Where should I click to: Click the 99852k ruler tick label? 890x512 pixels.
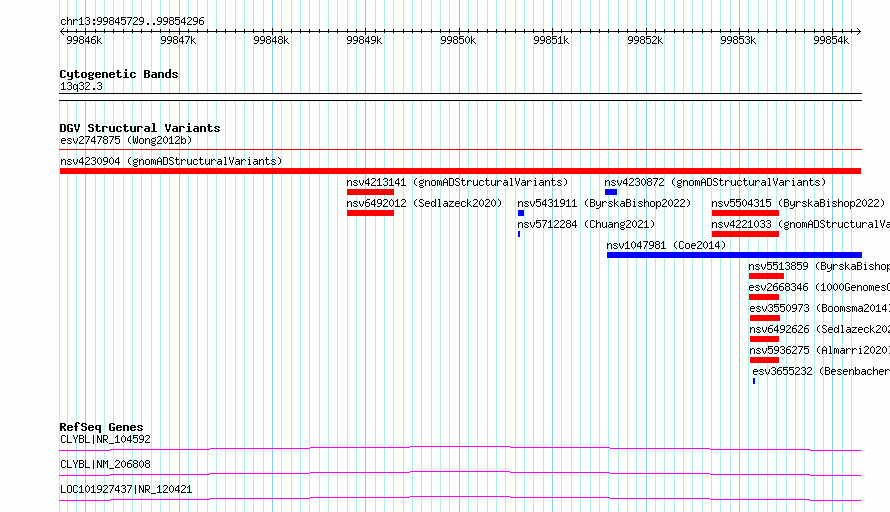pyautogui.click(x=645, y=40)
